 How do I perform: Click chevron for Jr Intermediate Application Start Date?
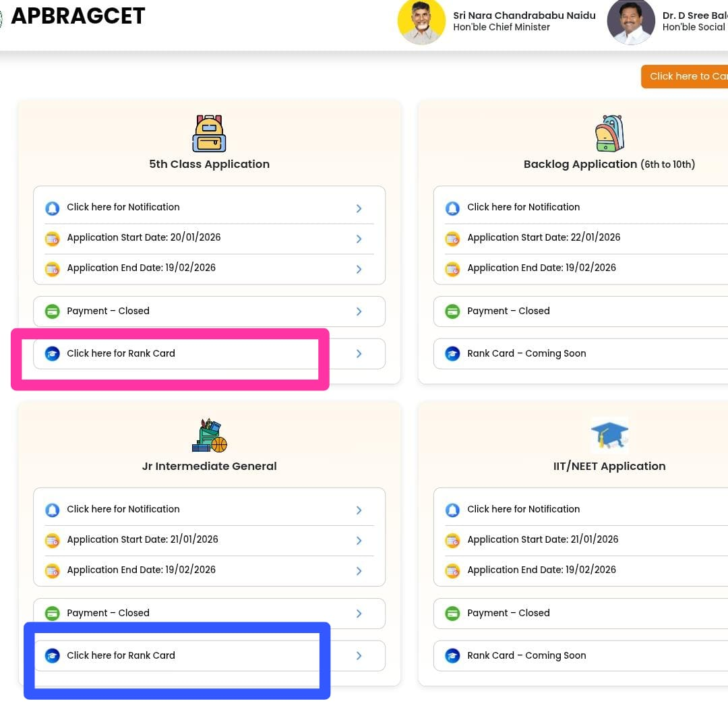[x=359, y=541]
